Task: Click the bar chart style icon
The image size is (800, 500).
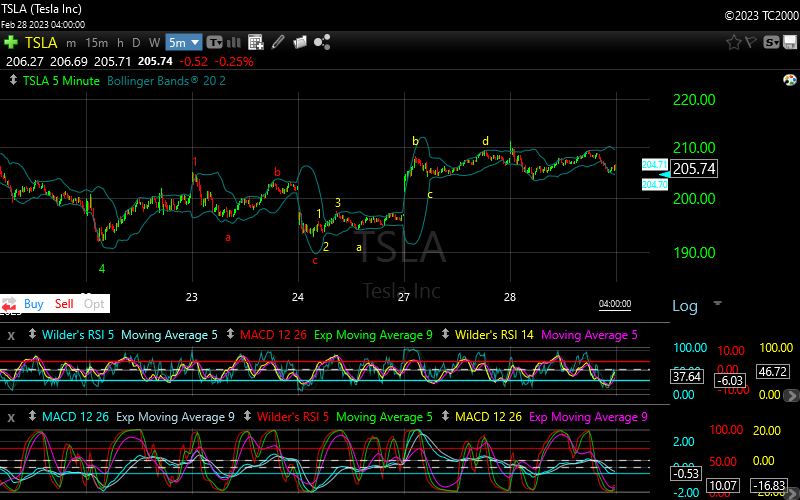Action: pyautogui.click(x=234, y=42)
